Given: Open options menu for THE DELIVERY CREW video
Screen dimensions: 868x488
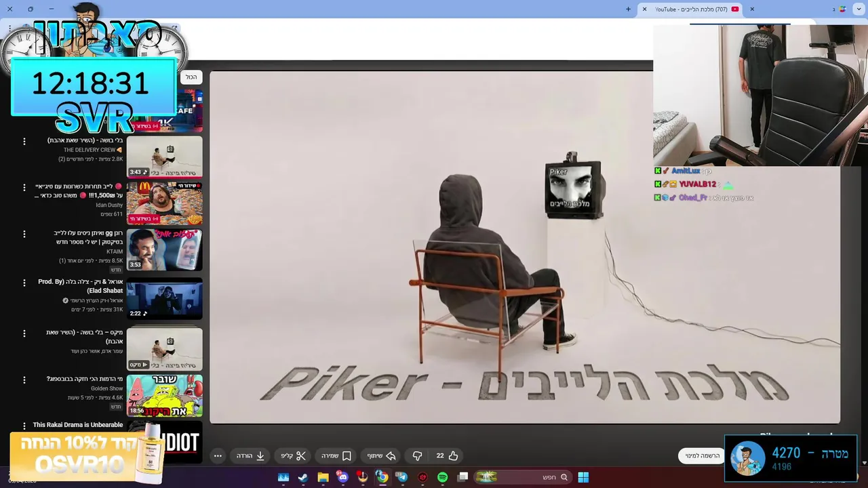Looking at the screenshot, I should (x=24, y=142).
